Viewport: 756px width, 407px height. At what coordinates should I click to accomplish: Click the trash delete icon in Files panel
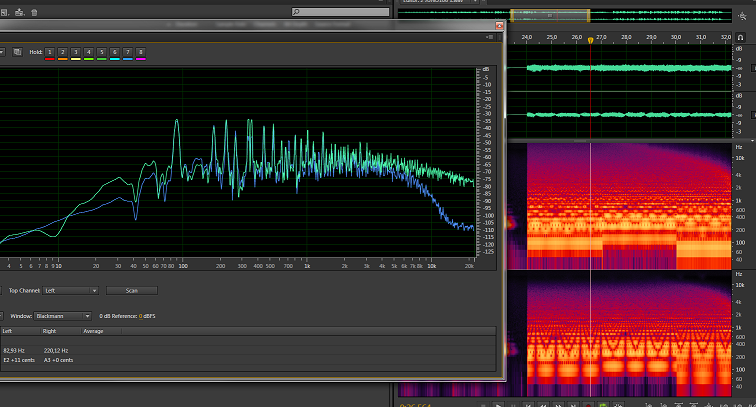point(35,12)
